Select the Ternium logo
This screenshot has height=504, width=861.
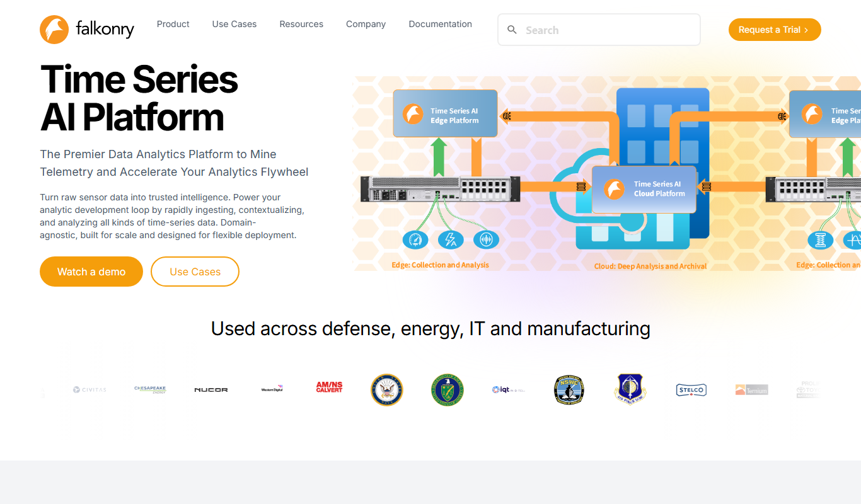(751, 390)
